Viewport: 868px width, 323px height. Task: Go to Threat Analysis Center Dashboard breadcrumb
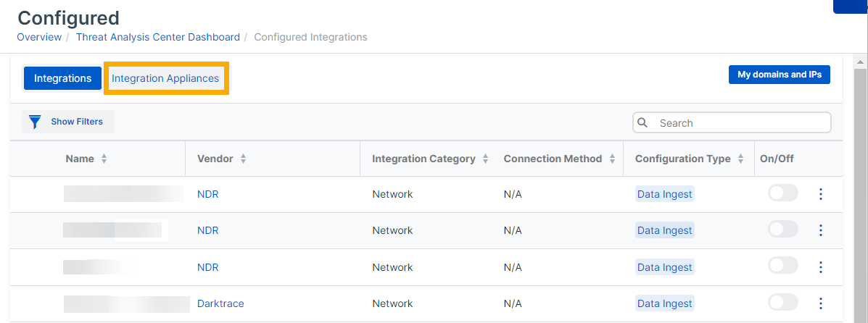(x=157, y=37)
